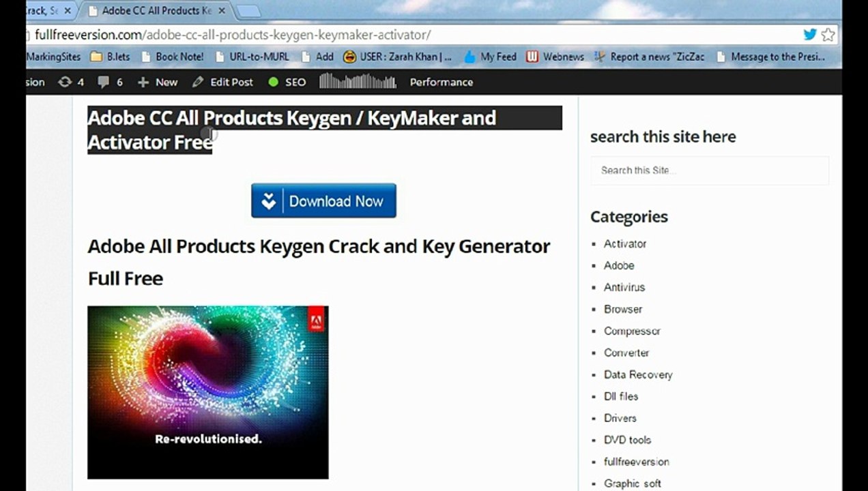Viewport: 868px width, 491px height.
Task: Open a new browser tab
Action: 248,12
